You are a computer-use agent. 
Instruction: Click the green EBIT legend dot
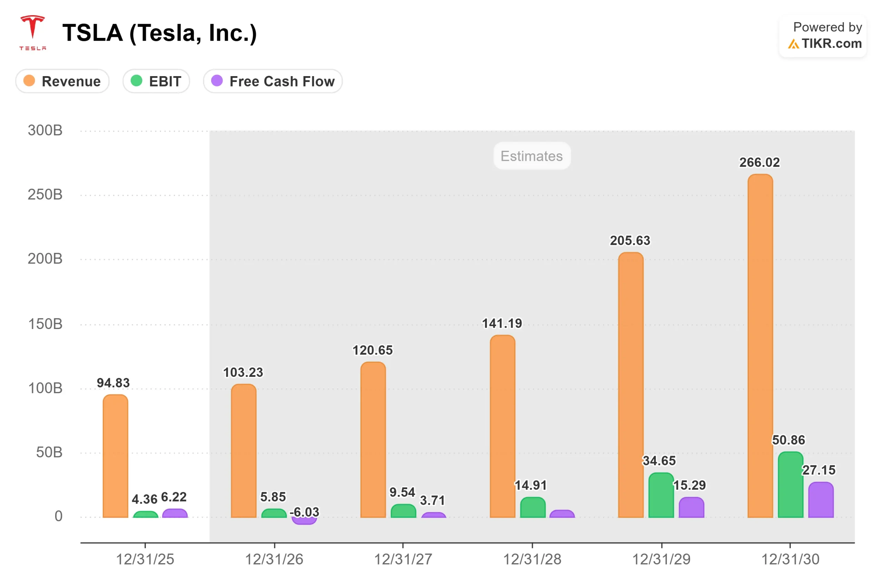pos(136,81)
